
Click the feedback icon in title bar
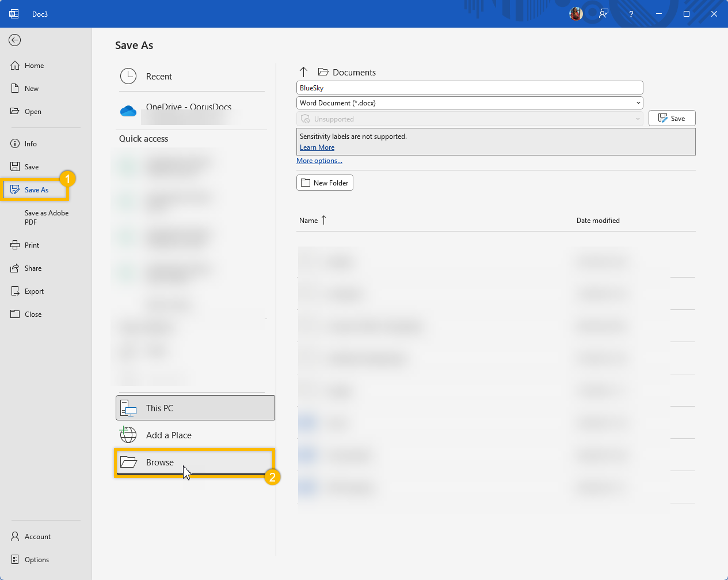point(603,14)
